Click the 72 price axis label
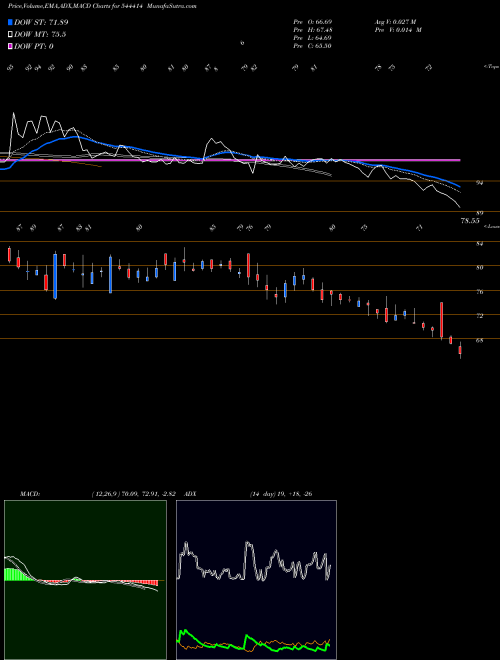This screenshot has width=500, height=660. (x=479, y=316)
